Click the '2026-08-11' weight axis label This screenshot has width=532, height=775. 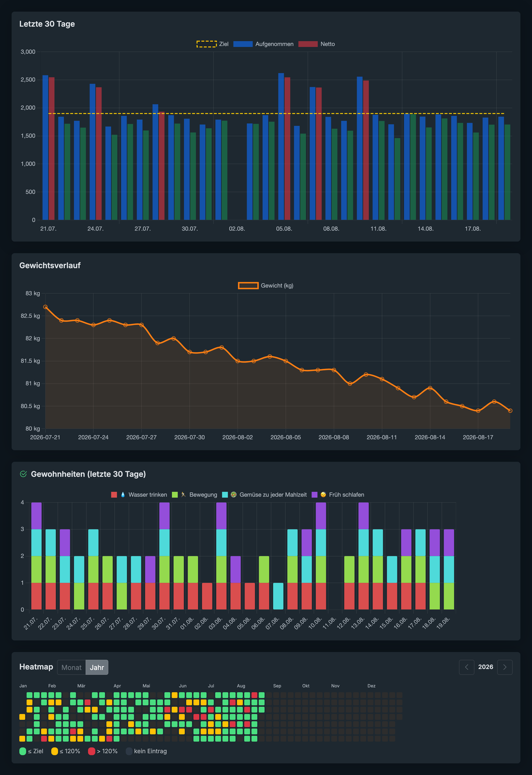click(x=382, y=437)
